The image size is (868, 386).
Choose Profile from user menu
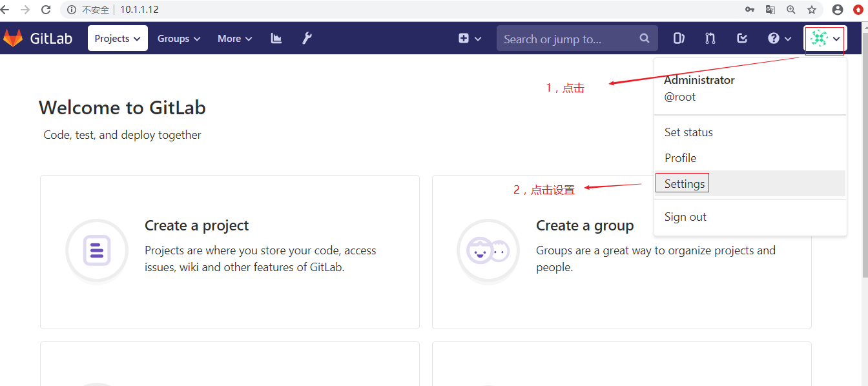750,158
